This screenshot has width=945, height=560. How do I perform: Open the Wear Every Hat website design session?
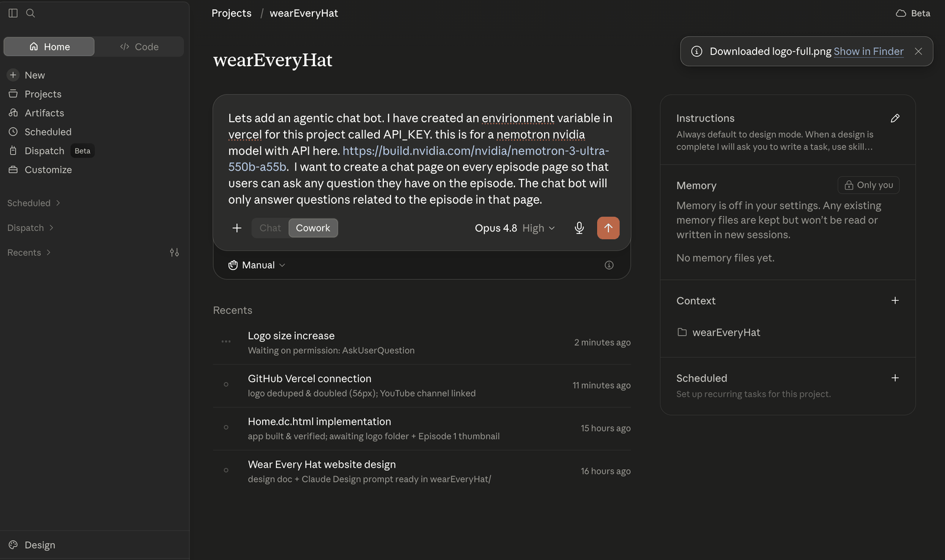(x=422, y=471)
